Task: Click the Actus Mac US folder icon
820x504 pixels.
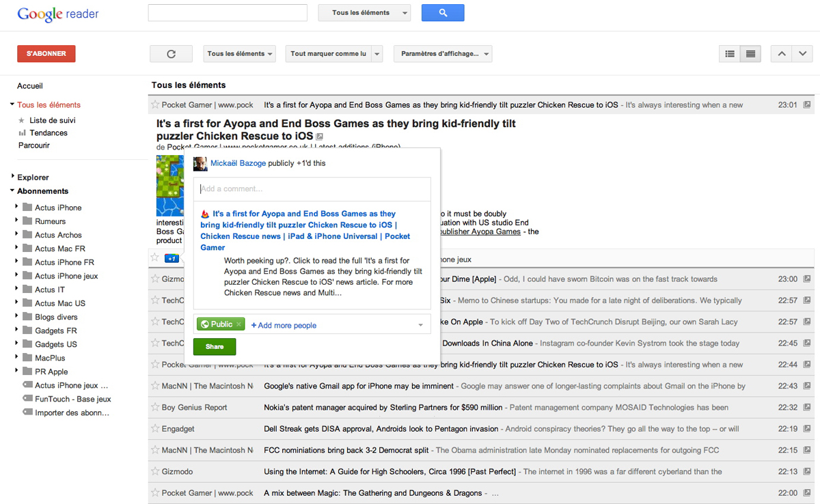Action: click(x=27, y=303)
